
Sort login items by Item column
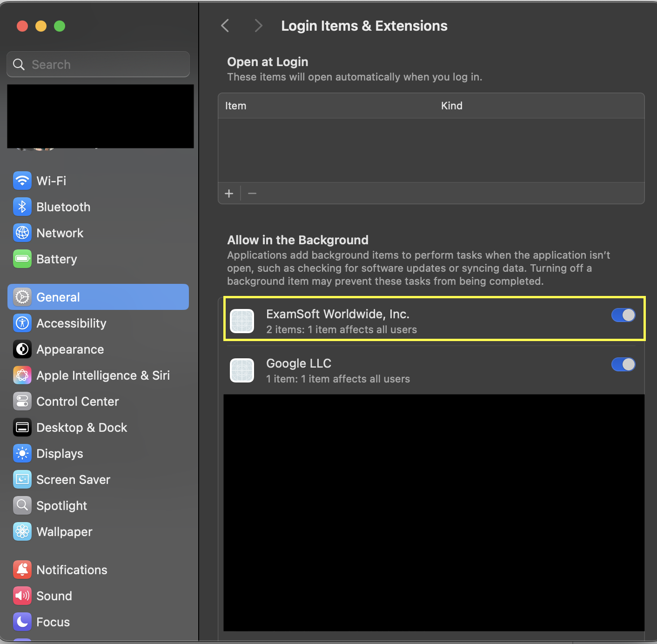click(235, 106)
